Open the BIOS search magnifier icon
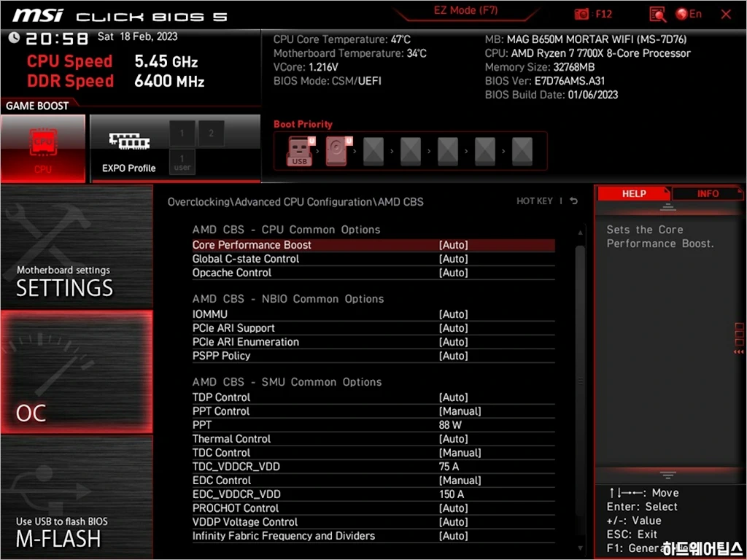The image size is (747, 560). [x=657, y=15]
